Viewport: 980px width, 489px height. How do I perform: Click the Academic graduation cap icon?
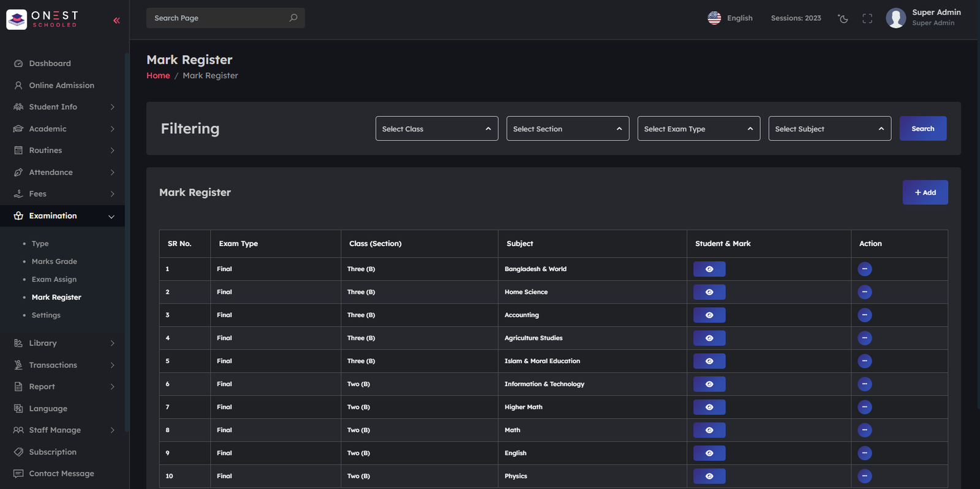18,129
